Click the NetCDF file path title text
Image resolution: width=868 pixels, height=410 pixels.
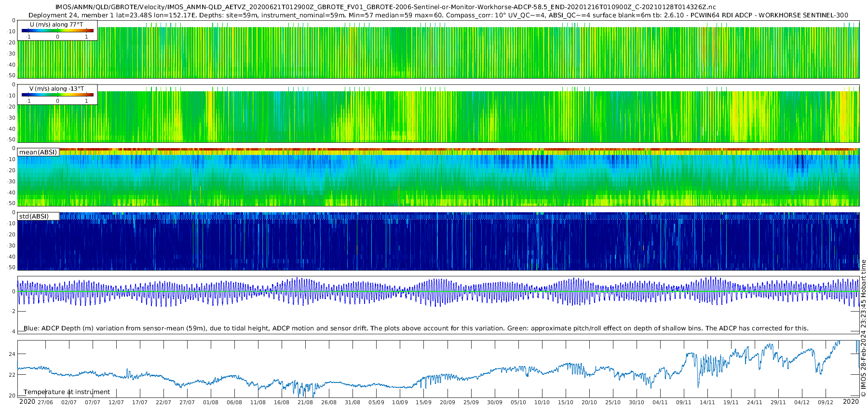point(386,7)
